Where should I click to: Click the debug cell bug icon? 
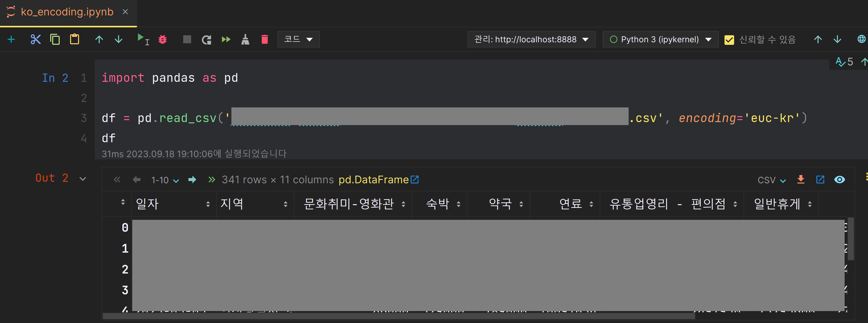pyautogui.click(x=163, y=40)
